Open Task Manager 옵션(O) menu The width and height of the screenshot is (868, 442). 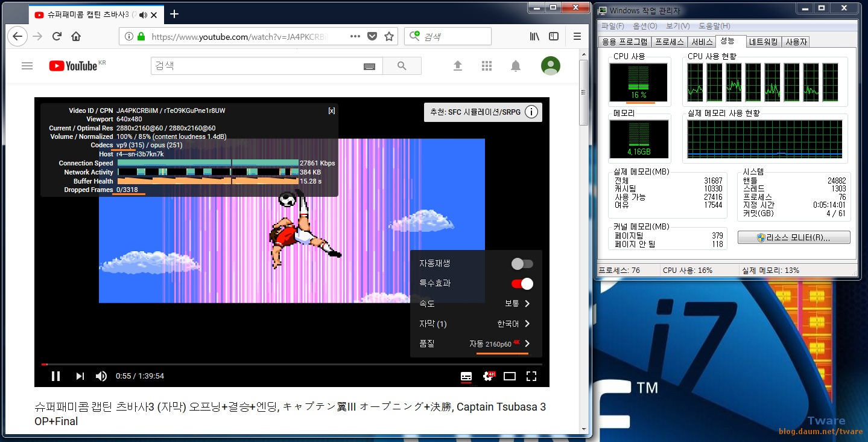[x=645, y=26]
